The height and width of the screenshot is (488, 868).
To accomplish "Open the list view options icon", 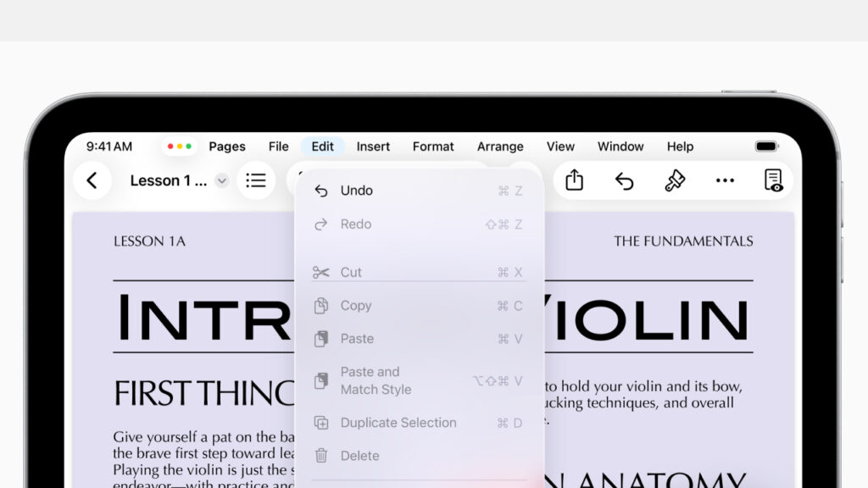I will coord(256,180).
